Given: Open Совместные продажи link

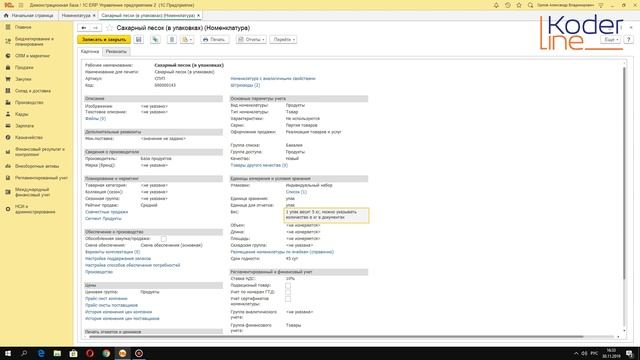Looking at the screenshot, I should [106, 212].
